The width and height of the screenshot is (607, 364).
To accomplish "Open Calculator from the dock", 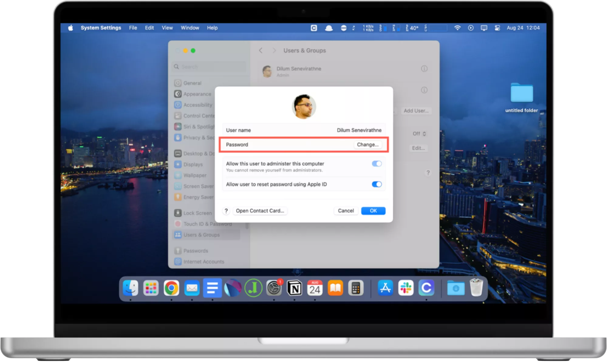I will [356, 288].
